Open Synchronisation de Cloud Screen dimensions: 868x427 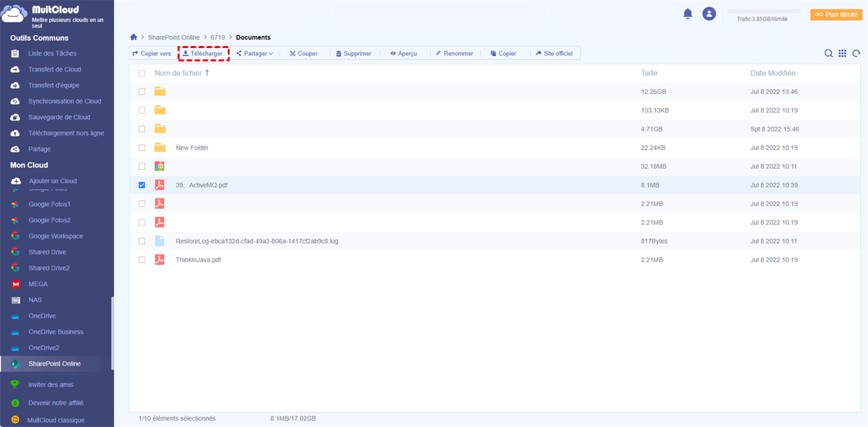[x=65, y=101]
